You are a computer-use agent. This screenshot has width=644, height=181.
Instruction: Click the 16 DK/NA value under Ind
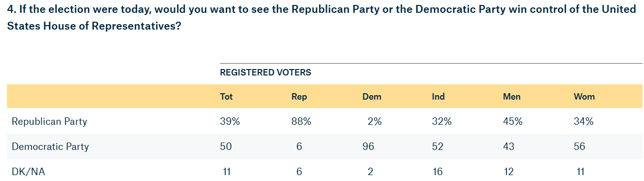[437, 172]
